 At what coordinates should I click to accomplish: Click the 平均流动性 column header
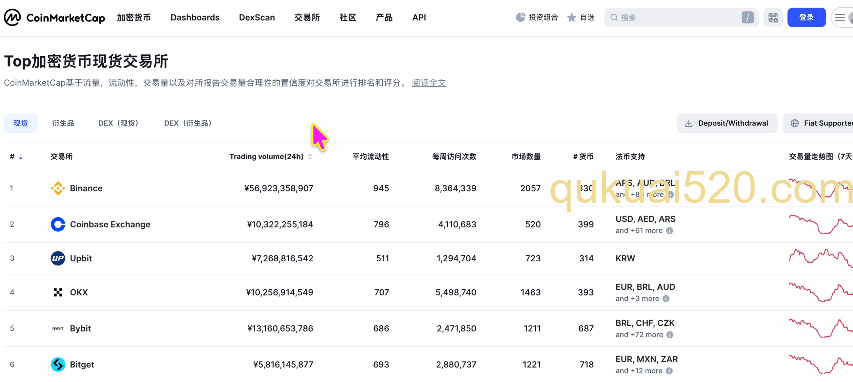click(x=370, y=157)
